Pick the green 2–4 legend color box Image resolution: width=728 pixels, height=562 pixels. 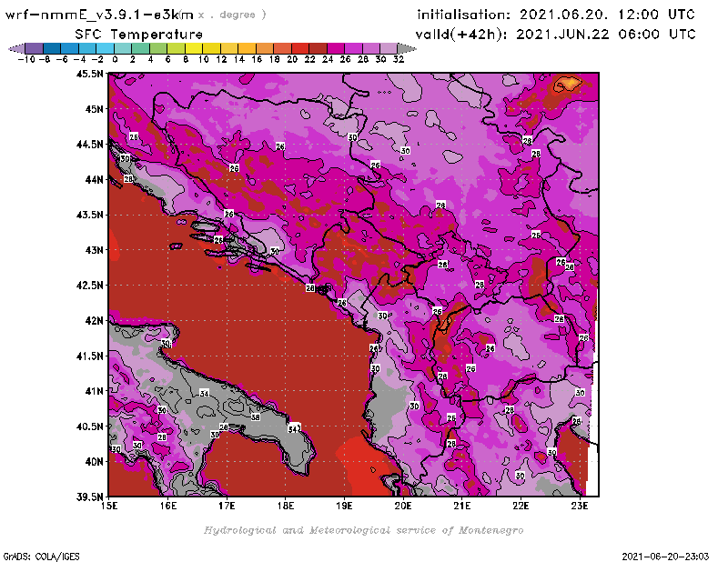click(141, 48)
